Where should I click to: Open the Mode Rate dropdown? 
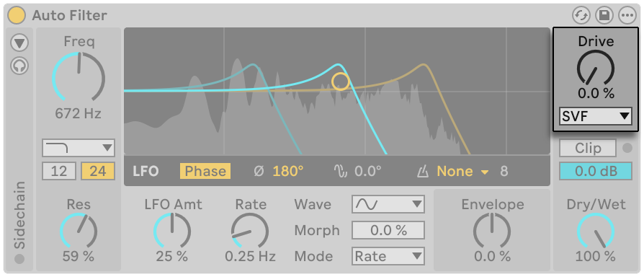pyautogui.click(x=388, y=257)
